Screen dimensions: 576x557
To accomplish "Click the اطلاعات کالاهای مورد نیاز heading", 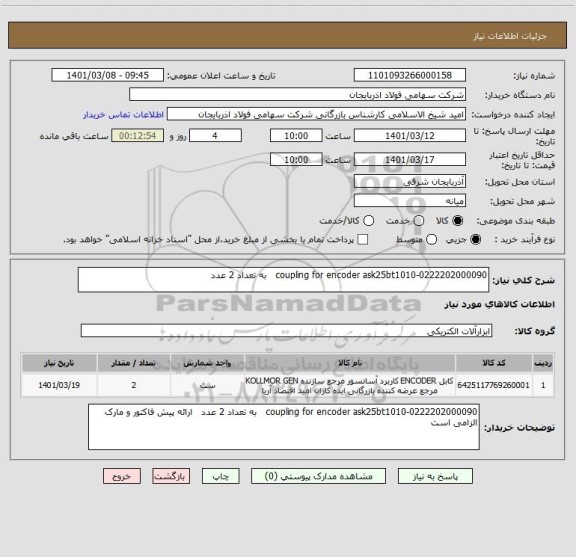I will [x=500, y=304].
